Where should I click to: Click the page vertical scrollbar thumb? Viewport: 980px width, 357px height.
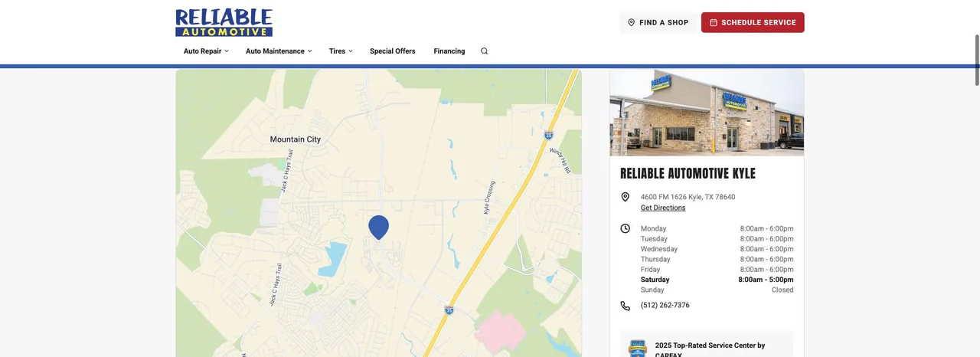tap(976, 60)
